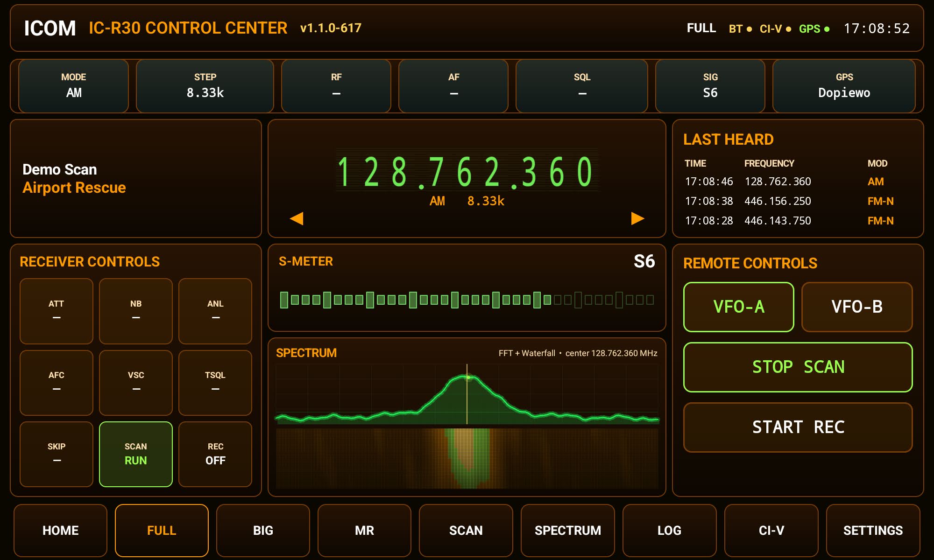The width and height of the screenshot is (934, 560).
Task: Toggle SKIP for current channel
Action: tap(57, 454)
